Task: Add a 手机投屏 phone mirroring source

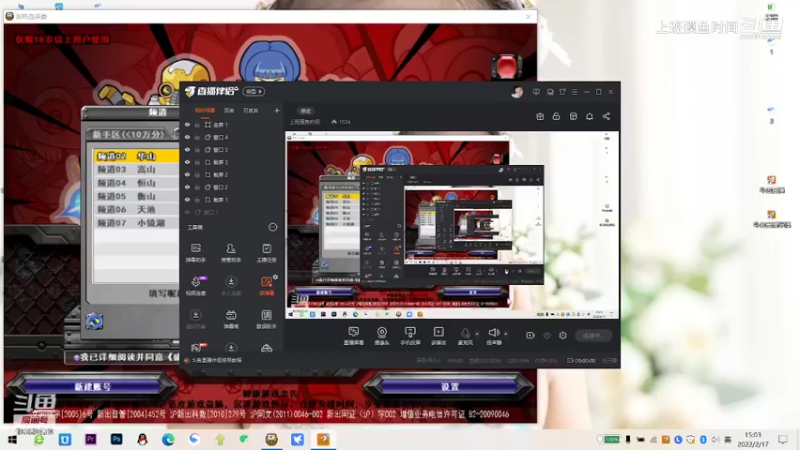Action: [410, 336]
